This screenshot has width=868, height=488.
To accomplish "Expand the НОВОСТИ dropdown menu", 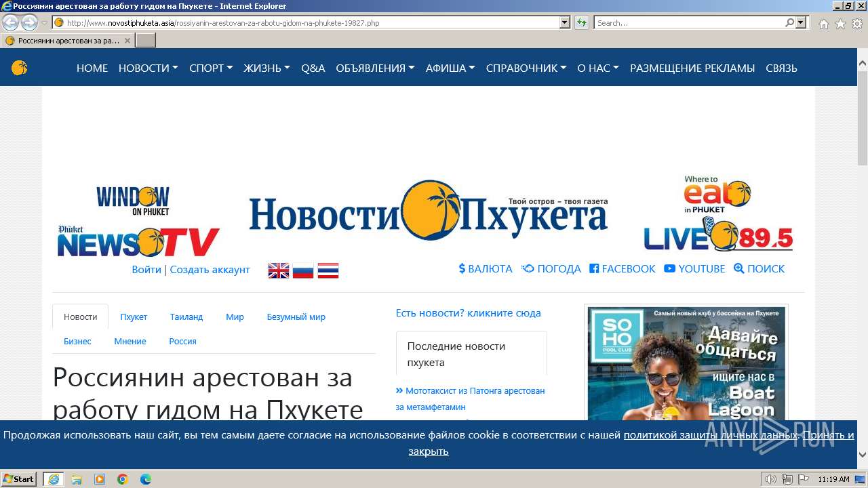I will click(x=149, y=68).
